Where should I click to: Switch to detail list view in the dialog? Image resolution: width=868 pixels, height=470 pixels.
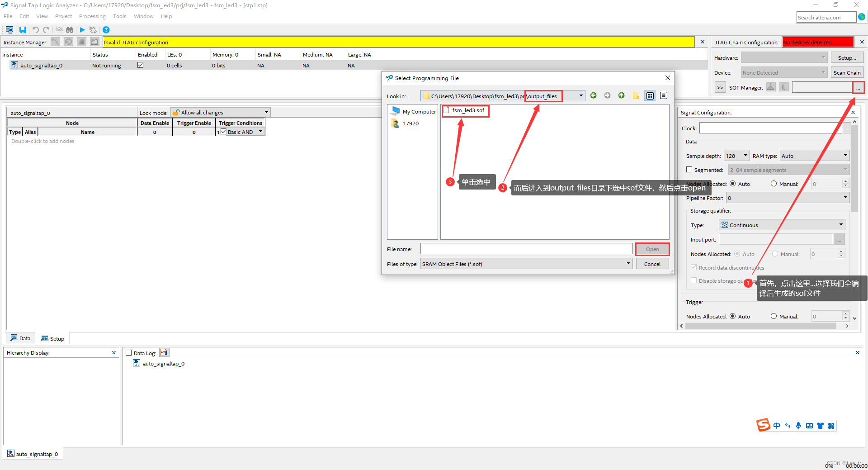[x=664, y=95]
